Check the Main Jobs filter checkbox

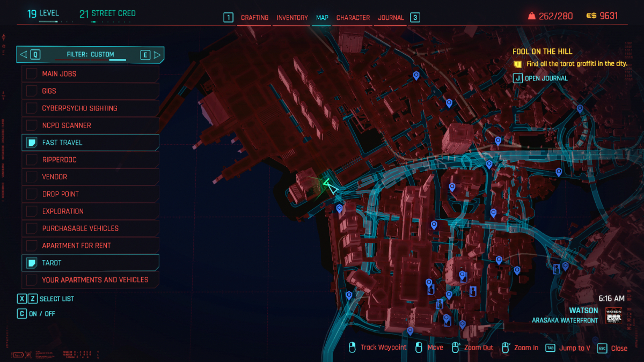32,74
